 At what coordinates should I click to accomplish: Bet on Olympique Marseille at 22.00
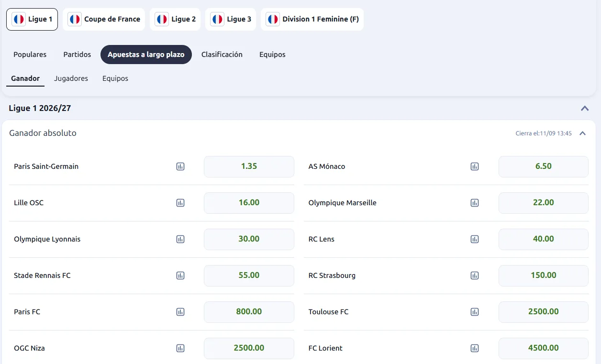[544, 203]
